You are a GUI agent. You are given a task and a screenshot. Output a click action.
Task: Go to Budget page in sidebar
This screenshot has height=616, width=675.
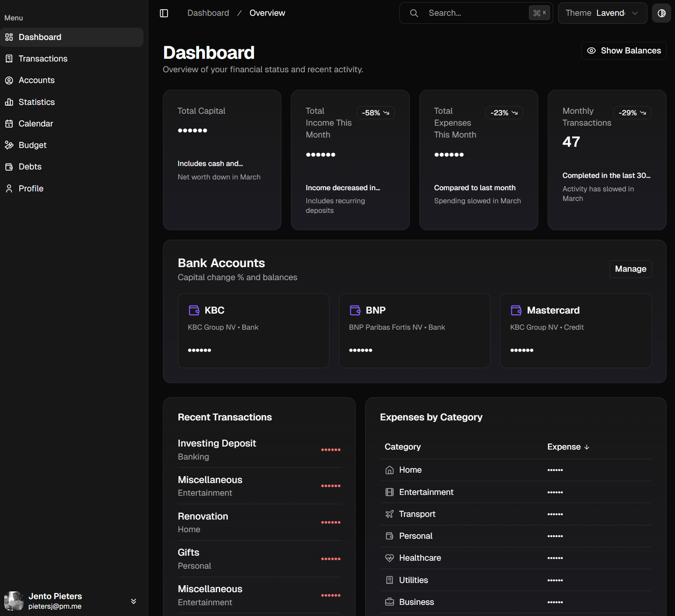click(x=33, y=145)
